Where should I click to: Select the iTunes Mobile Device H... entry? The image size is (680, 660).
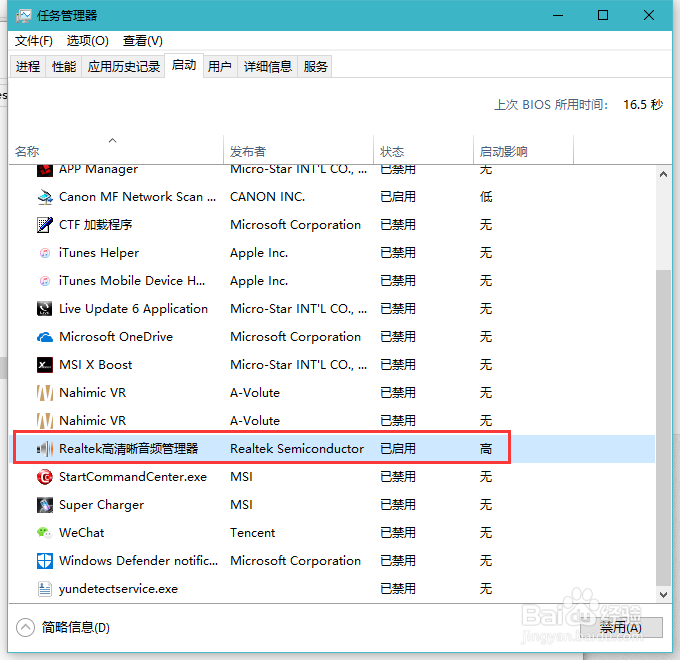pyautogui.click(x=132, y=281)
